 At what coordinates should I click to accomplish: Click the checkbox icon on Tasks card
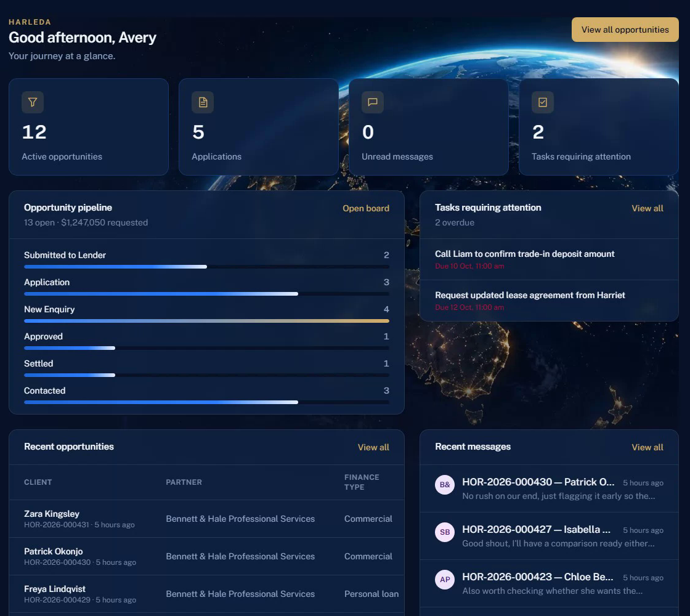[543, 102]
